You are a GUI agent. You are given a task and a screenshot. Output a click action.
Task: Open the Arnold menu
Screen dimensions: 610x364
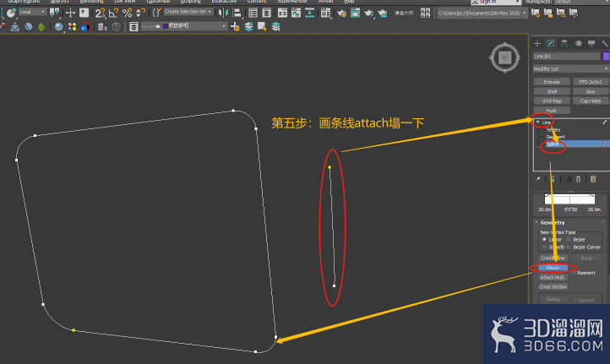tap(325, 2)
